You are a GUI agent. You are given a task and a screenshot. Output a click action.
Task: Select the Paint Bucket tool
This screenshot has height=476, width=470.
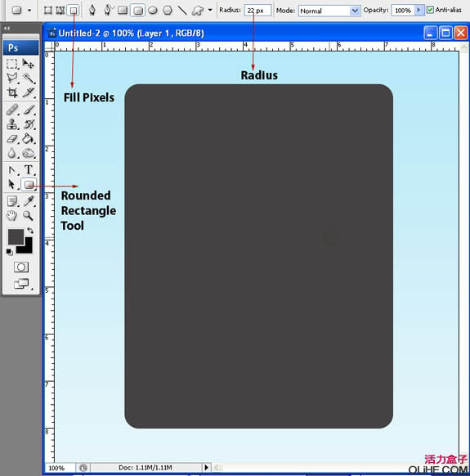29,139
